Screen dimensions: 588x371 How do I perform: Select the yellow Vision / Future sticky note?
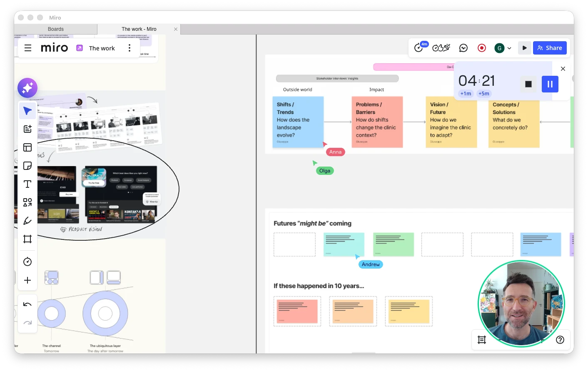point(451,122)
